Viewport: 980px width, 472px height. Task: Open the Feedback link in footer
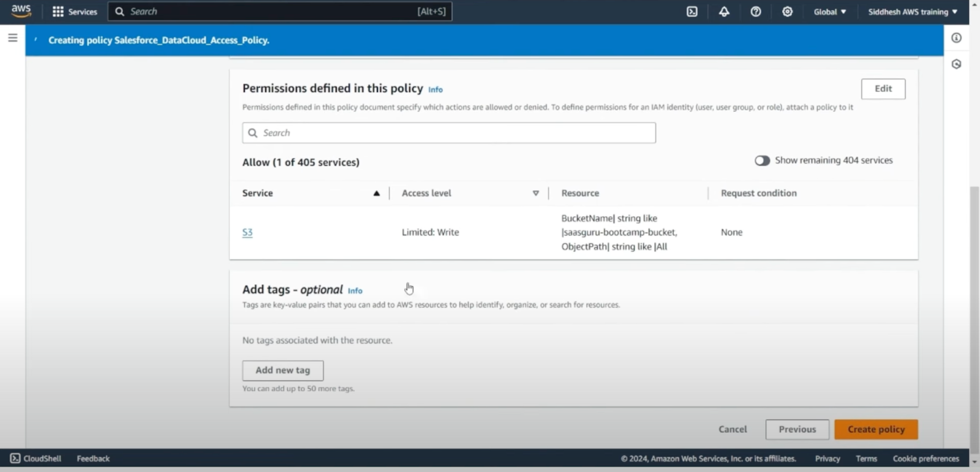93,459
